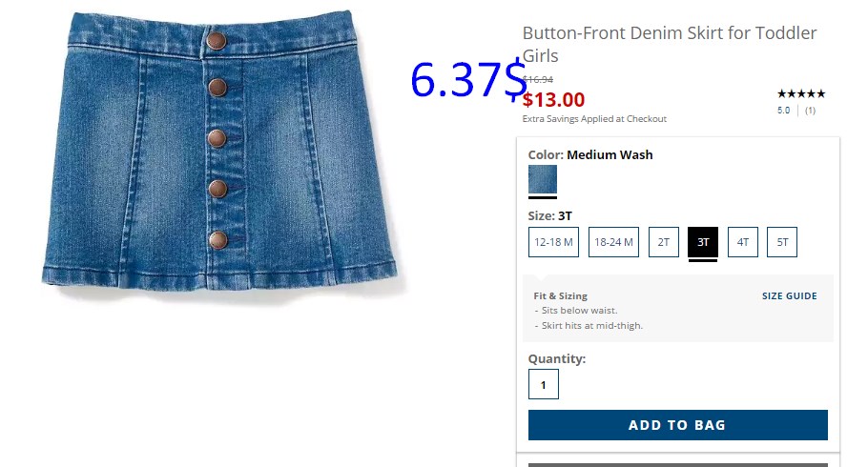
Task: Choose size 12-18 M
Action: coord(553,242)
